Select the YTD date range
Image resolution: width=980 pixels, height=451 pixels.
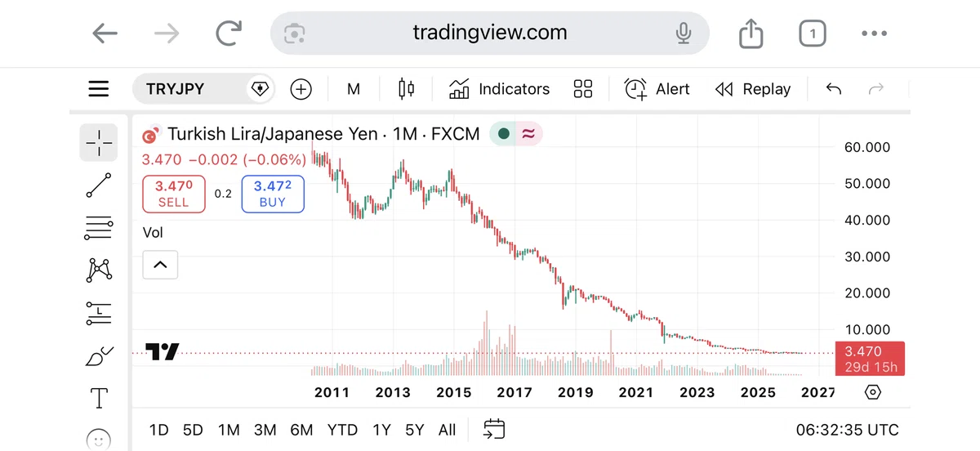pos(343,430)
